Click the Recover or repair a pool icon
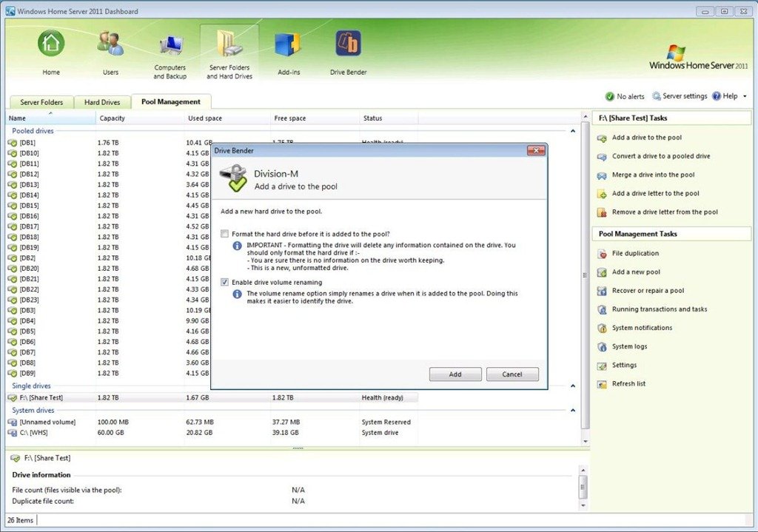Viewport: 758px width, 532px height. (x=602, y=291)
